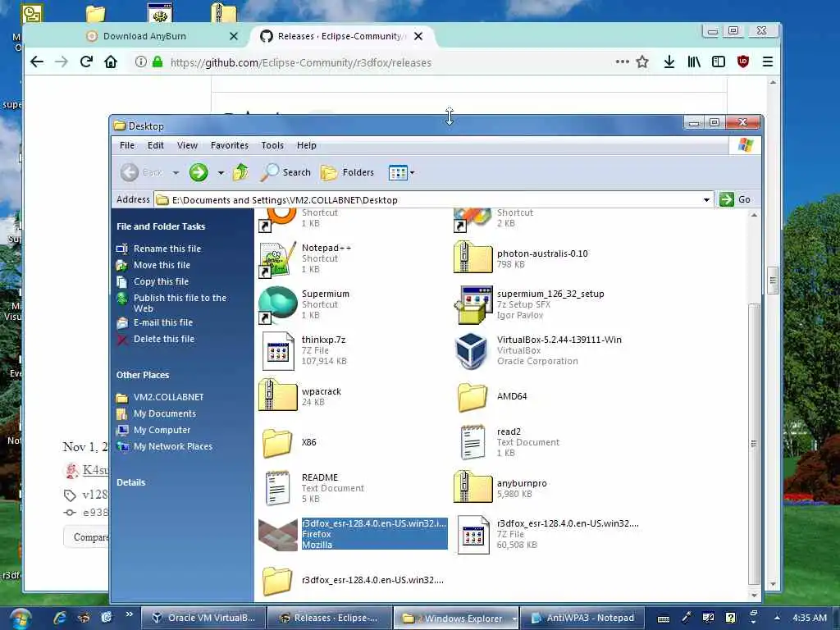Open the browser Downloads arrow icon

click(x=669, y=62)
